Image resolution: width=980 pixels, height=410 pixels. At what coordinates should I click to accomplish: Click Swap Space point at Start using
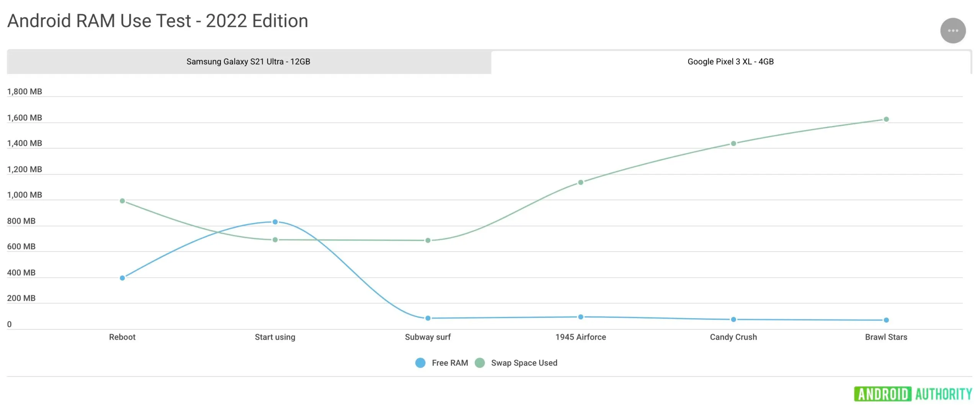click(275, 240)
